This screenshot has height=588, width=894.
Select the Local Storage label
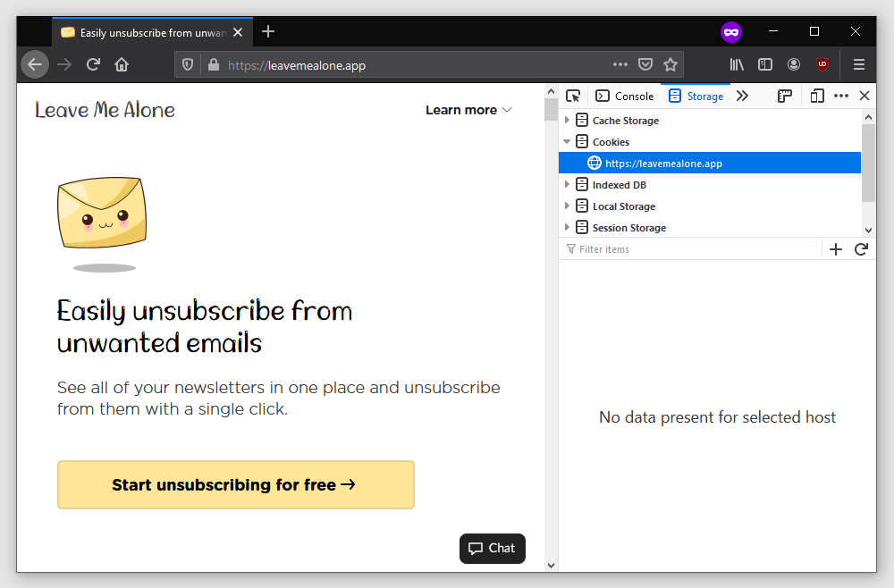coord(624,206)
